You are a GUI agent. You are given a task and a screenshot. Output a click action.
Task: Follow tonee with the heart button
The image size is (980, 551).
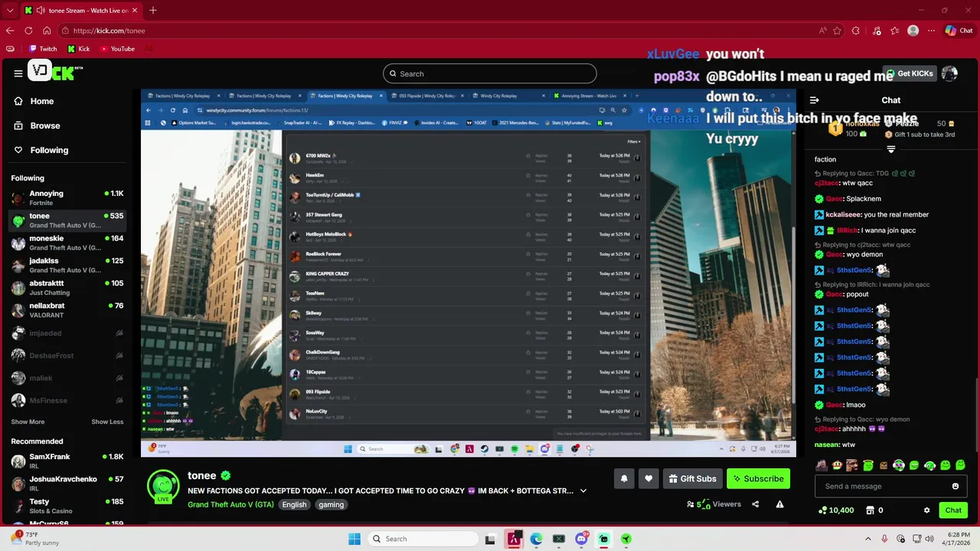pyautogui.click(x=648, y=478)
